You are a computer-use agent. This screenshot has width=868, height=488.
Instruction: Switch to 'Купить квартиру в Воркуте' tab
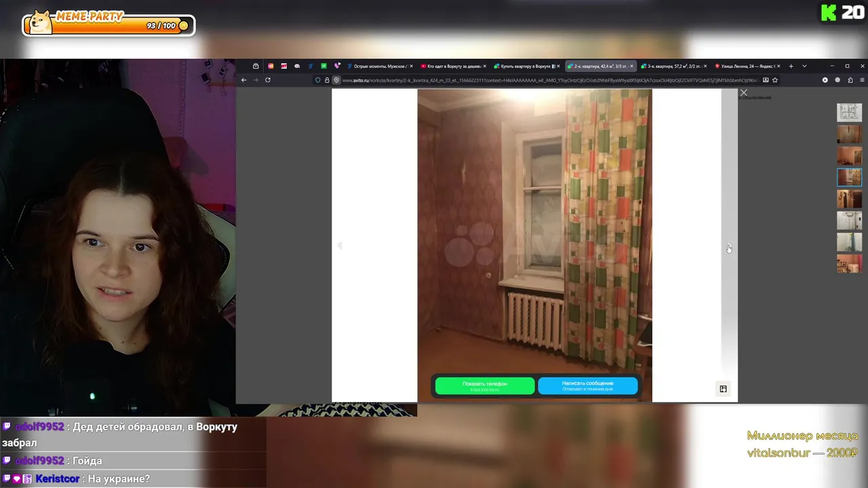pos(526,66)
